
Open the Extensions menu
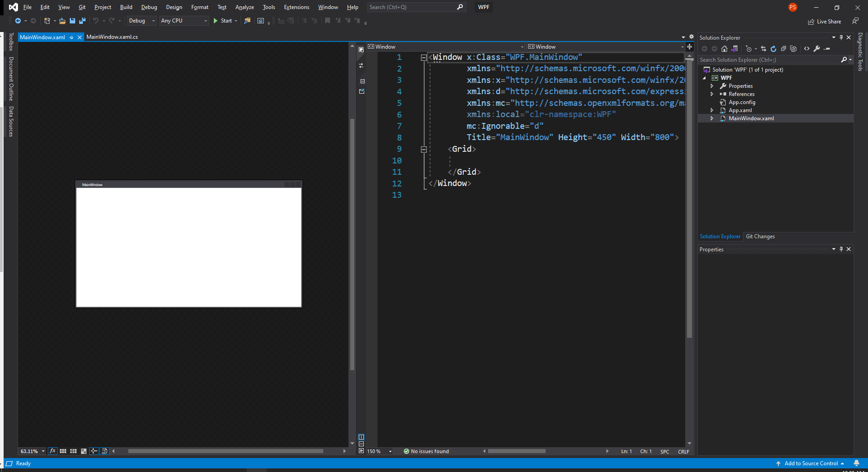tap(296, 7)
